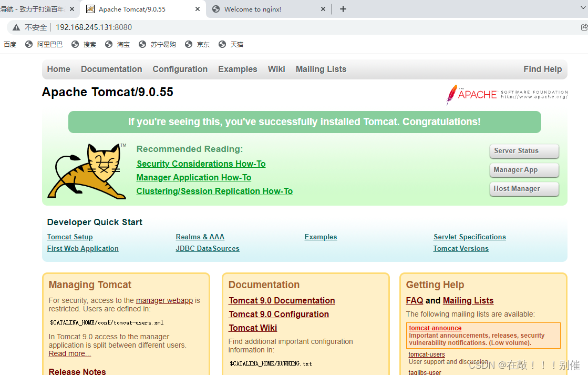Screen dimensions: 588x375
Task: Open the 阿里巴巴 bookmark
Action: tap(44, 44)
